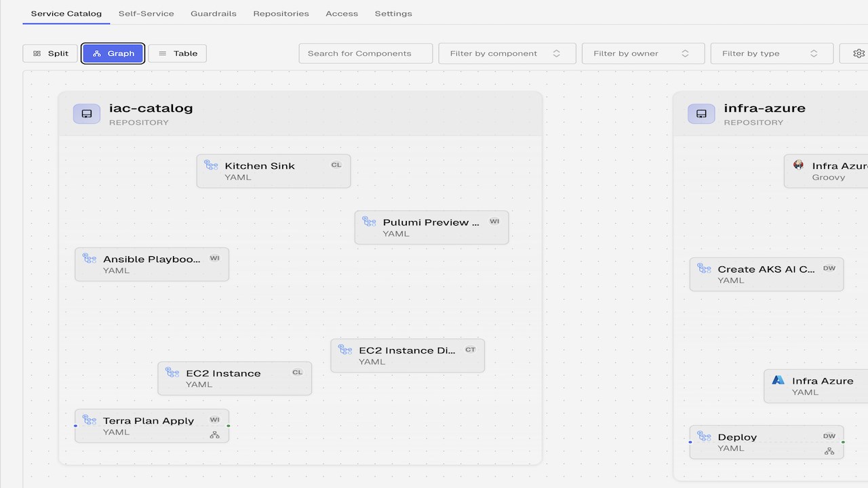The width and height of the screenshot is (868, 488).
Task: Switch to Split view
Action: (50, 54)
